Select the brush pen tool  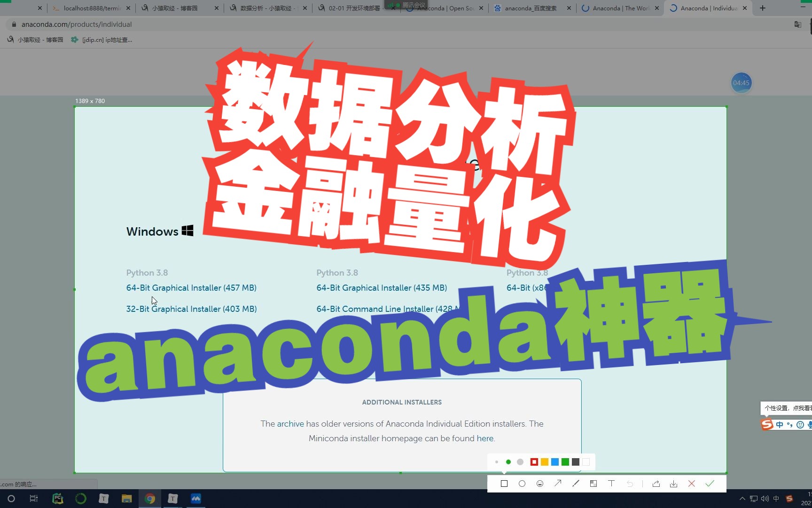click(576, 483)
